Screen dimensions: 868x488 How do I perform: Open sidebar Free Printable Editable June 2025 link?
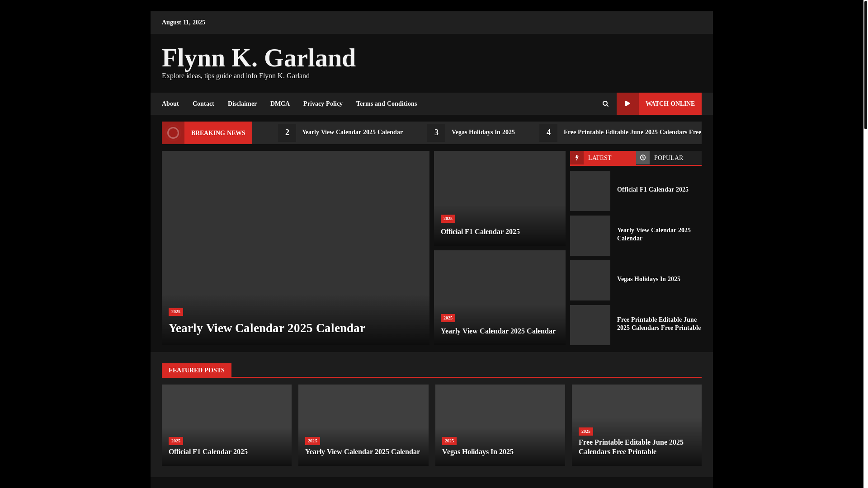[x=659, y=324]
